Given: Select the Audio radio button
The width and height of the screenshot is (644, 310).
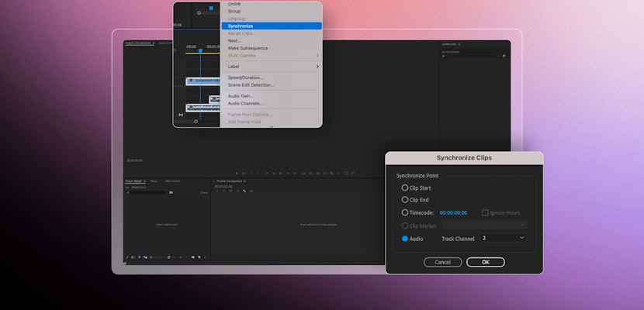Looking at the screenshot, I should point(405,239).
